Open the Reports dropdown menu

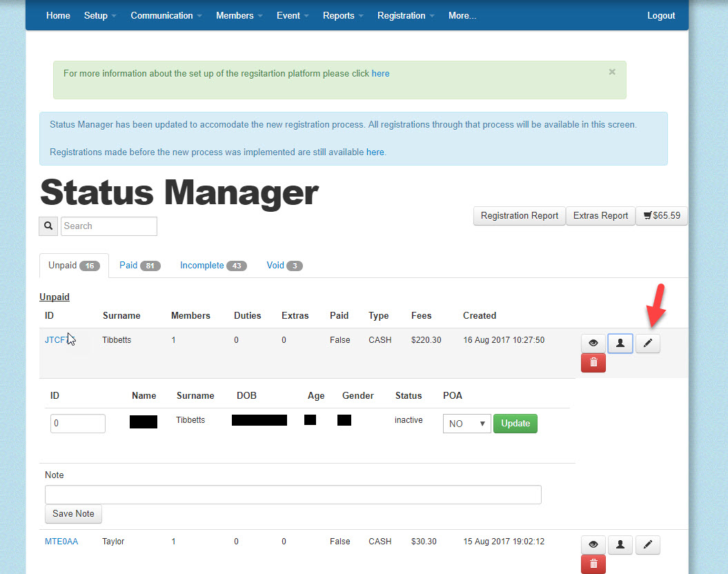point(343,15)
